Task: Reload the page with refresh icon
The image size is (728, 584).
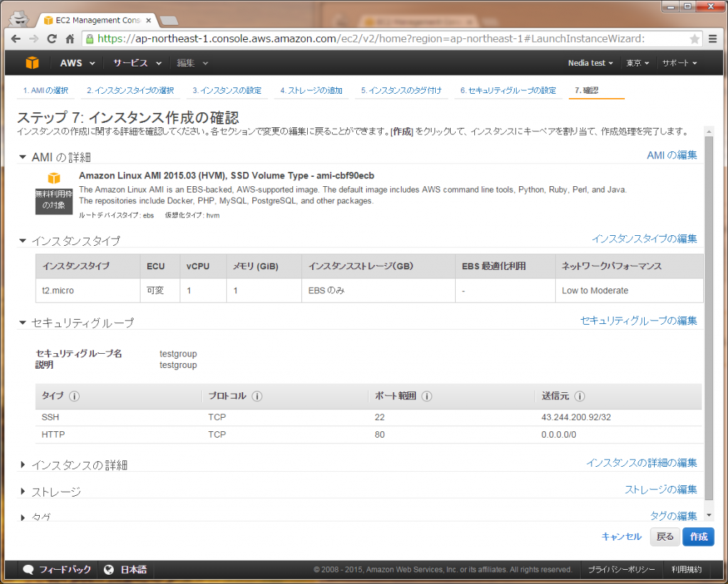Action: click(x=52, y=39)
